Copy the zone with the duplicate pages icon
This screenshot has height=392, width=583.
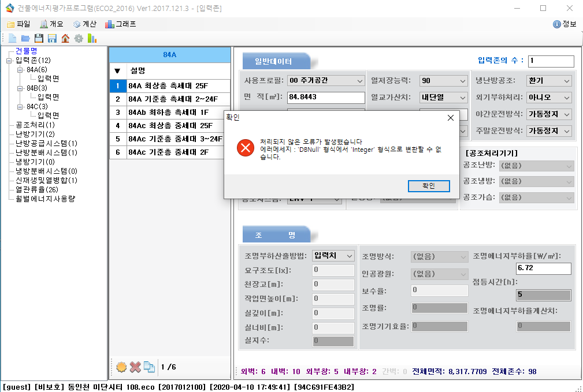tap(149, 367)
